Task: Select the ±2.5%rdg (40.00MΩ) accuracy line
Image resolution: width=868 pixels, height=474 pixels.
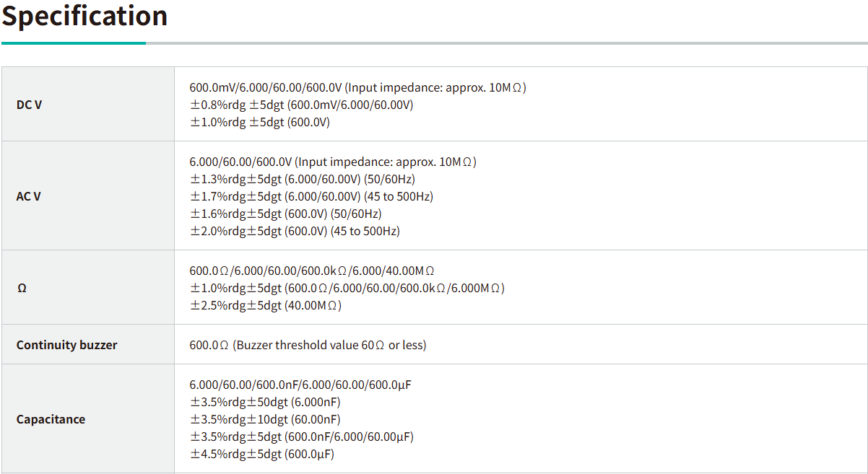Action: [266, 305]
